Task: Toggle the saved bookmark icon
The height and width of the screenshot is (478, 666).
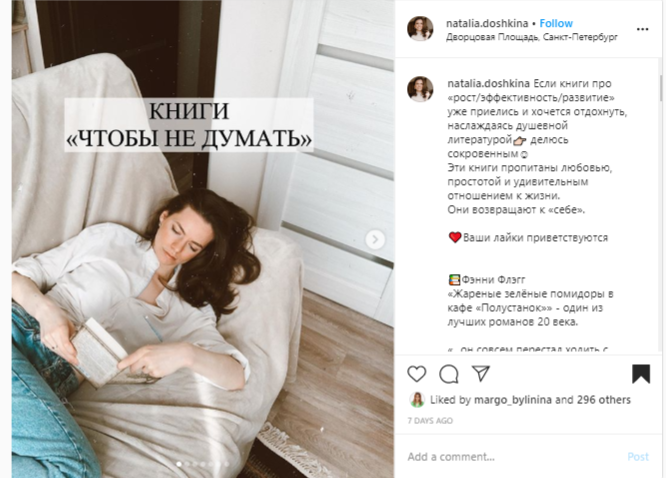Action: [x=641, y=374]
